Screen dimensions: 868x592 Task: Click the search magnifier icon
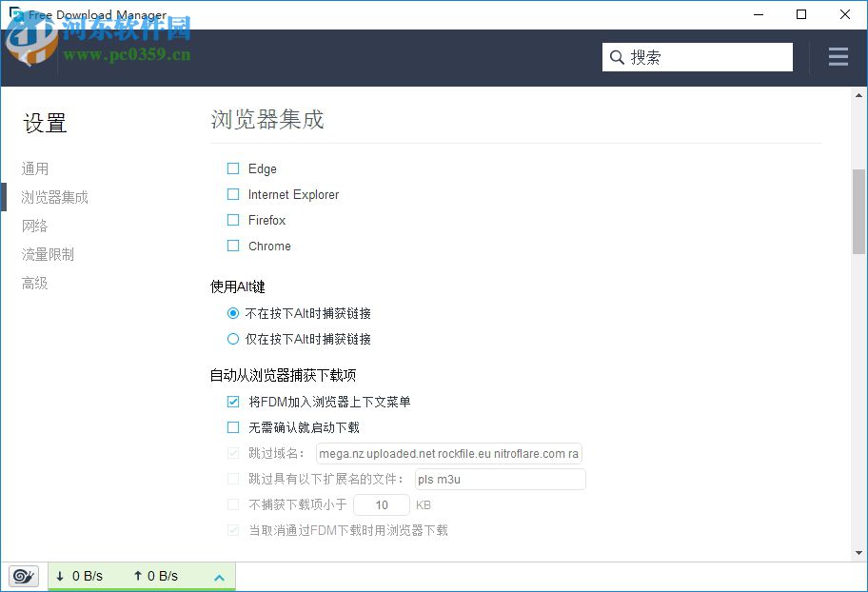(616, 57)
